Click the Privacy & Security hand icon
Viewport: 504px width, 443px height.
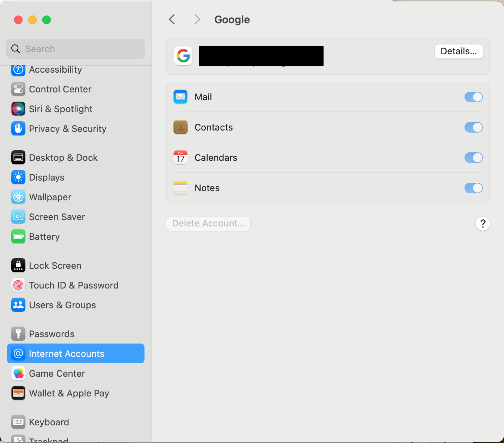tap(18, 129)
